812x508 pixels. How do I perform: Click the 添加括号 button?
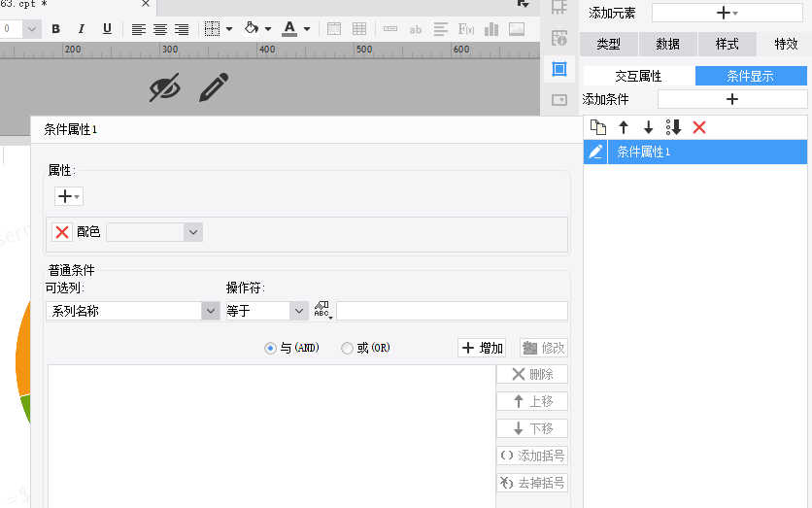click(x=532, y=456)
